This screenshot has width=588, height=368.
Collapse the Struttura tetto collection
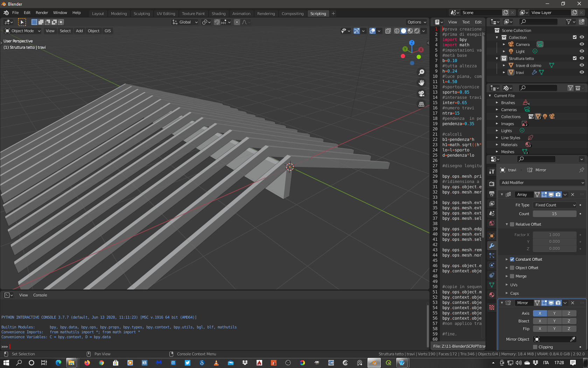click(x=497, y=59)
